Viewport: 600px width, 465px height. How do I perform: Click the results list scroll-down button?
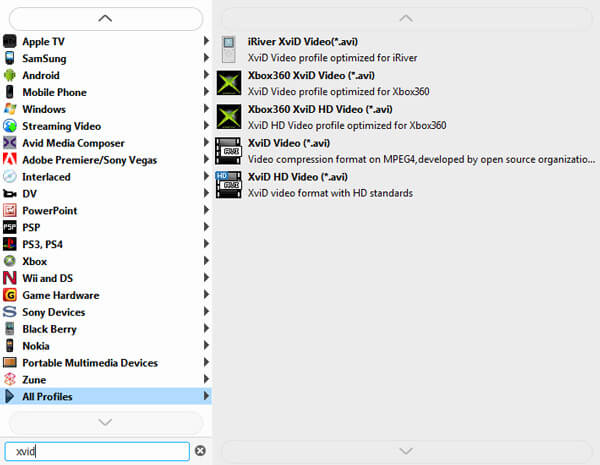(x=406, y=451)
